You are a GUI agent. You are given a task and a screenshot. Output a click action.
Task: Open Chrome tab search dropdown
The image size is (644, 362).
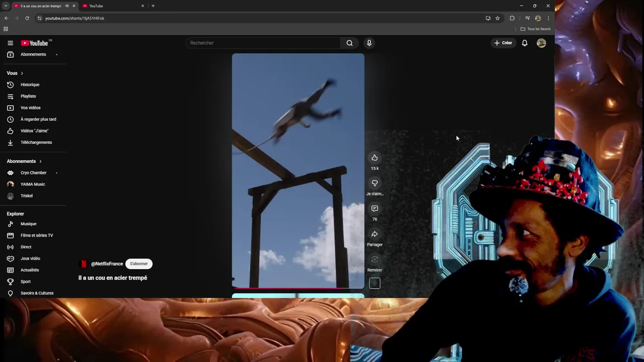point(6,6)
